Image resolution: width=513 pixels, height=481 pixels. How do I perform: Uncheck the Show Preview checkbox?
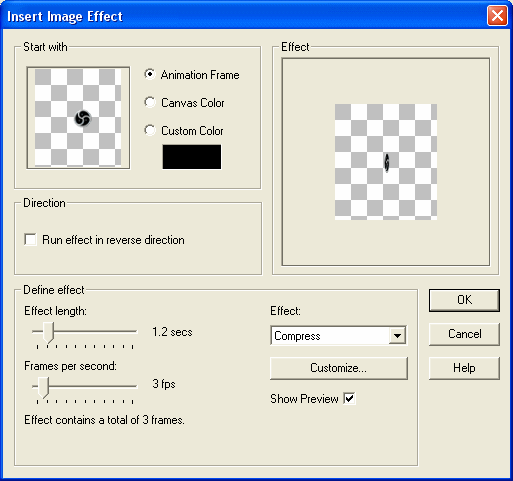click(x=349, y=398)
